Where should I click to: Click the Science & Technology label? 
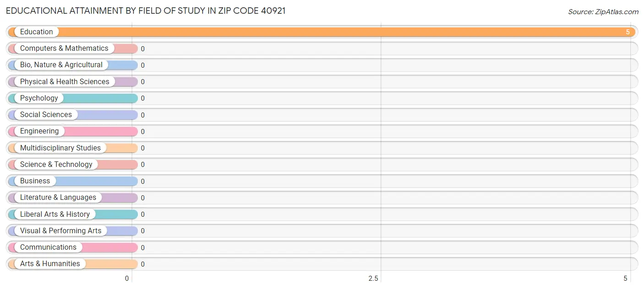56,164
